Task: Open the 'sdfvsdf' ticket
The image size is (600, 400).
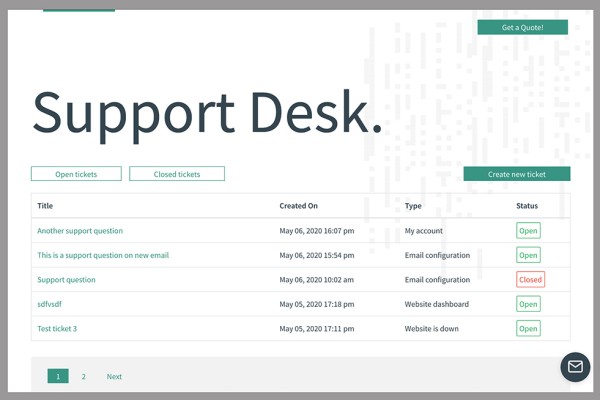Action: click(x=49, y=304)
